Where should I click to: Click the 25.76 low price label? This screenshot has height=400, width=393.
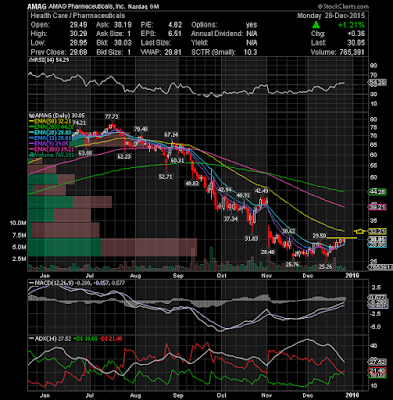pyautogui.click(x=292, y=264)
